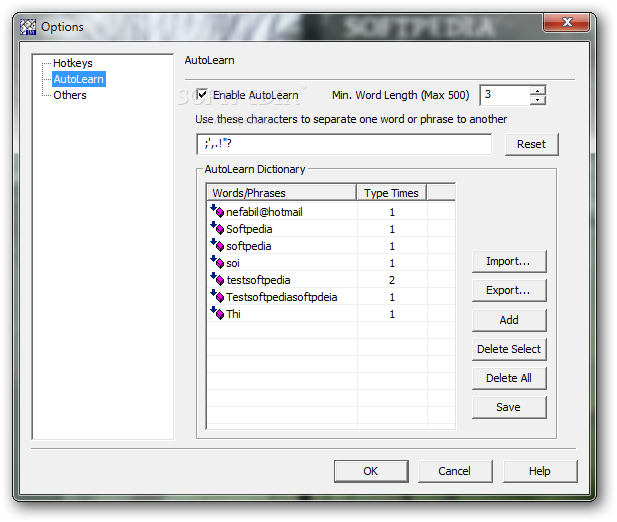Click the Reset button
The width and height of the screenshot is (617, 522).
(x=531, y=144)
